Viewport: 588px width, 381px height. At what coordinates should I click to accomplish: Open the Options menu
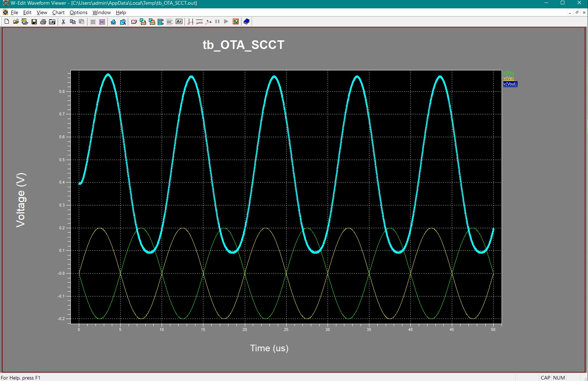click(x=78, y=12)
